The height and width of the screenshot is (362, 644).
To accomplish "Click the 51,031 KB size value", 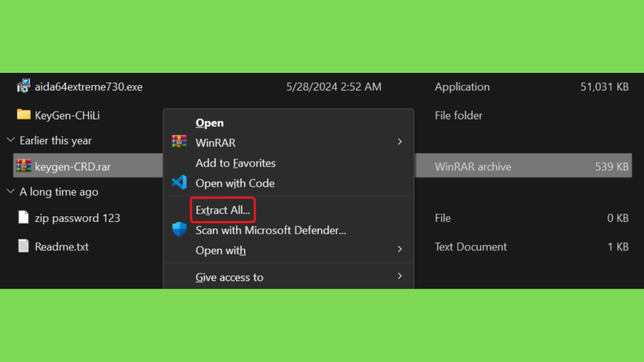I will pos(604,87).
